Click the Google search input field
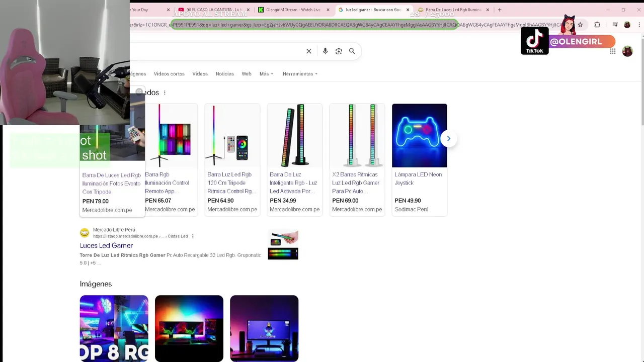This screenshot has width=644, height=362. pos(216,51)
